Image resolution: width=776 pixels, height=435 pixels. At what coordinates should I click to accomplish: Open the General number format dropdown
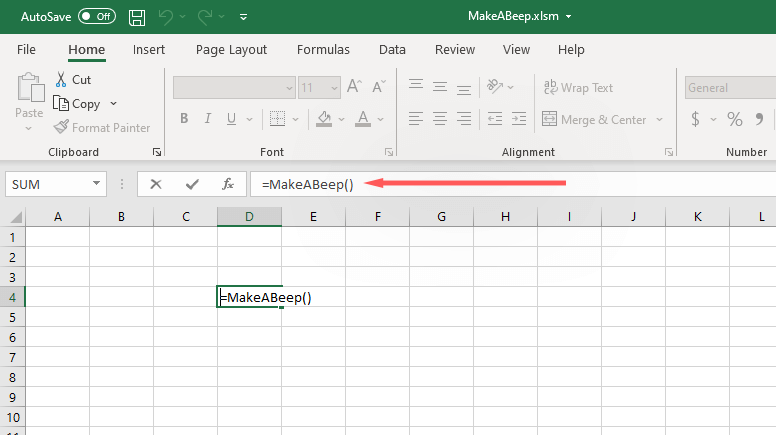729,88
